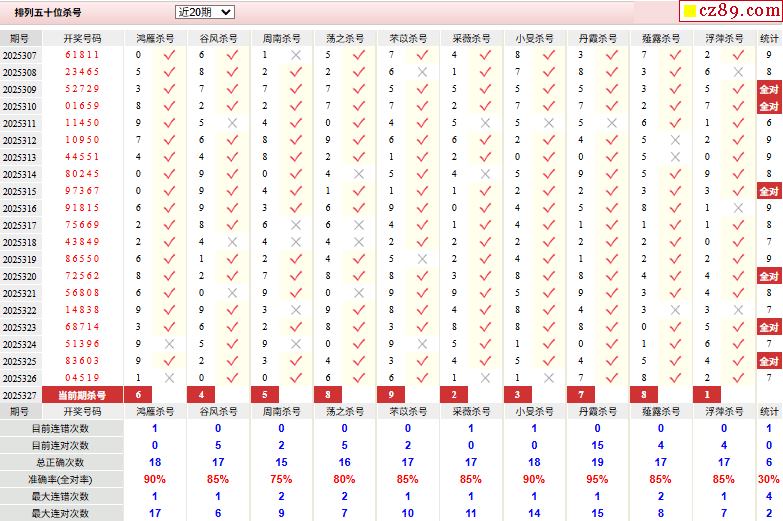
Task: Click the cz89.com logo link
Action: pyautogui.click(x=731, y=10)
